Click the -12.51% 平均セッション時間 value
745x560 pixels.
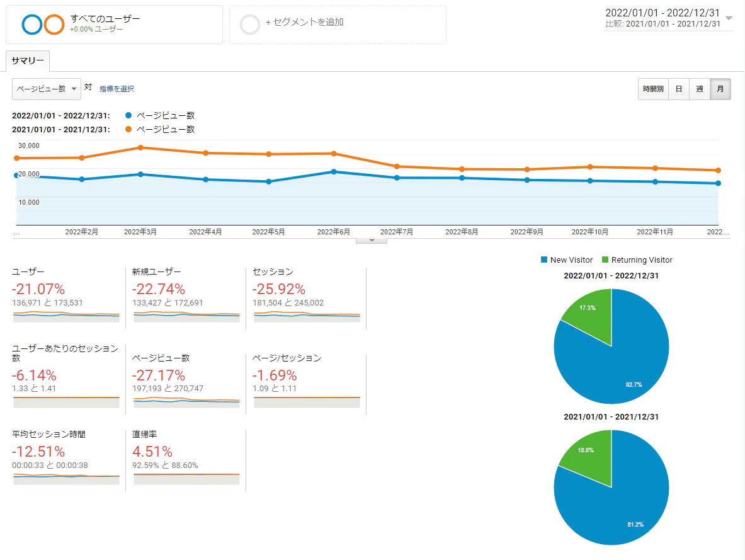[x=38, y=451]
